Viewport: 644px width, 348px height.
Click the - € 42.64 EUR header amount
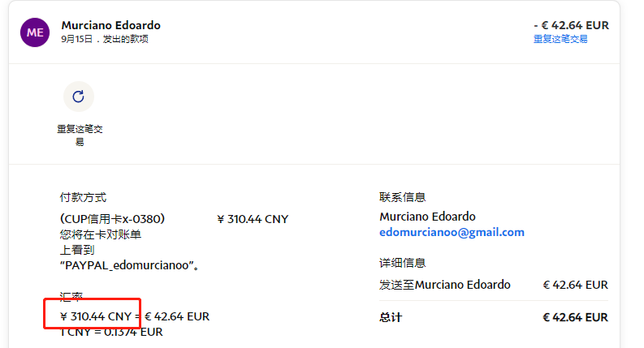[571, 25]
